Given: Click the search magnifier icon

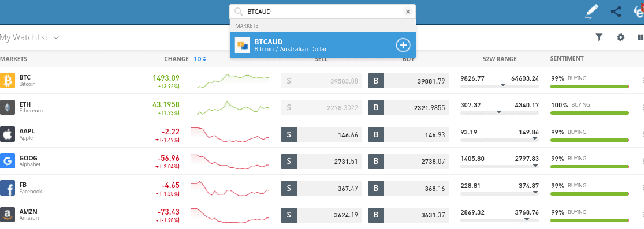Looking at the screenshot, I should (x=239, y=12).
